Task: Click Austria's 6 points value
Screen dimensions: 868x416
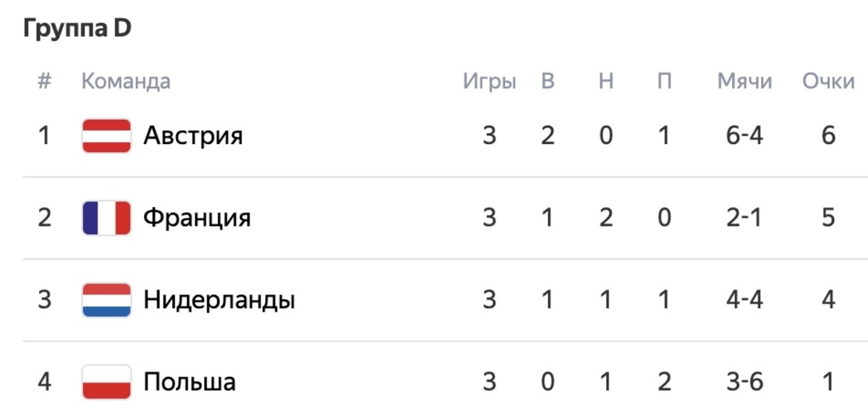Action: point(829,136)
